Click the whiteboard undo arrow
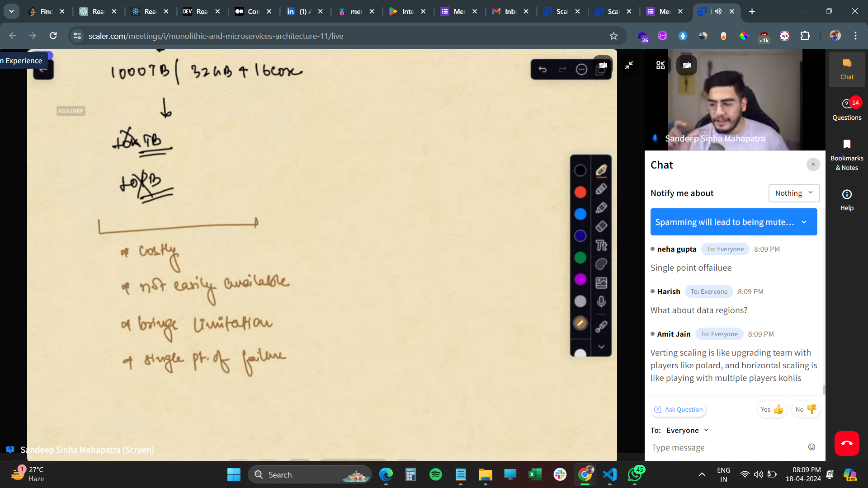The width and height of the screenshot is (868, 488). (542, 69)
